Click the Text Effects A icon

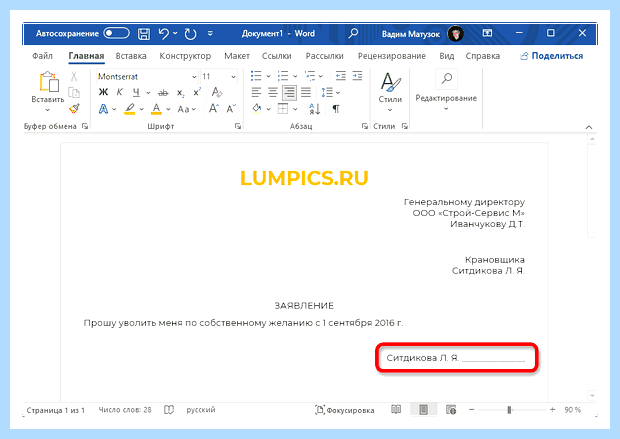point(103,109)
